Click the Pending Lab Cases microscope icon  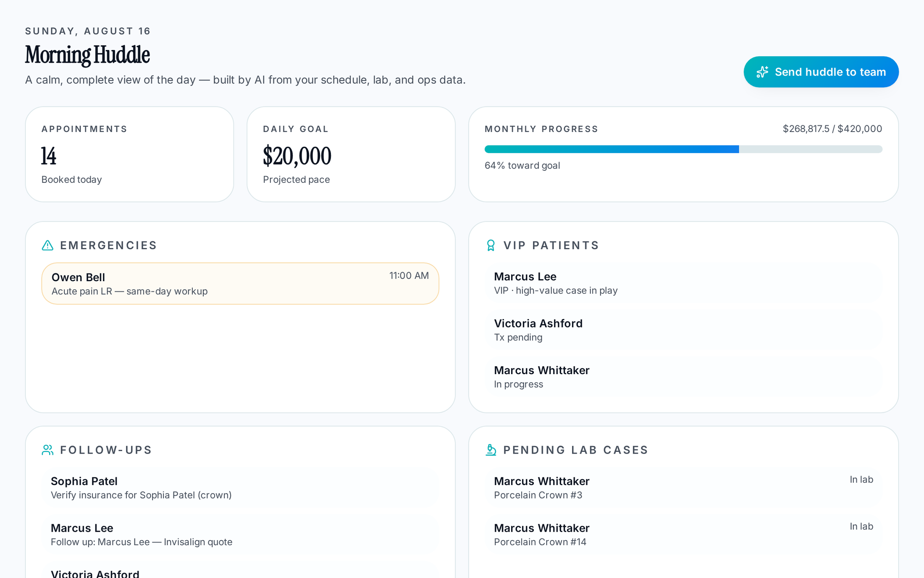[491, 450]
